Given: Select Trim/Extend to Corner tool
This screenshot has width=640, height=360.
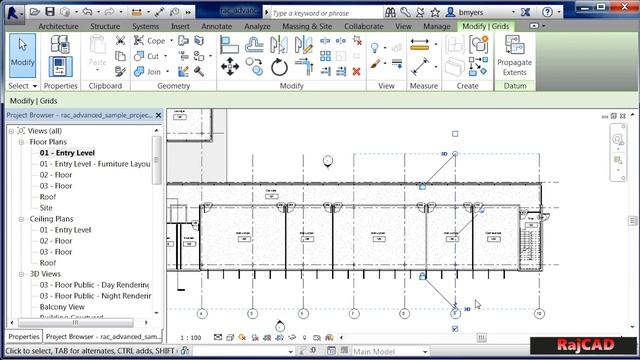Looking at the screenshot, I should click(304, 67).
